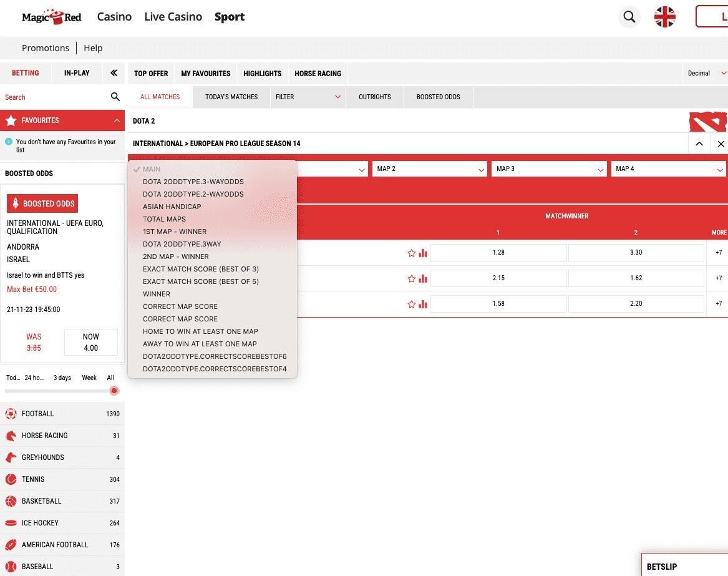728x576 pixels.
Task: Open the Highlights tab
Action: 263,74
